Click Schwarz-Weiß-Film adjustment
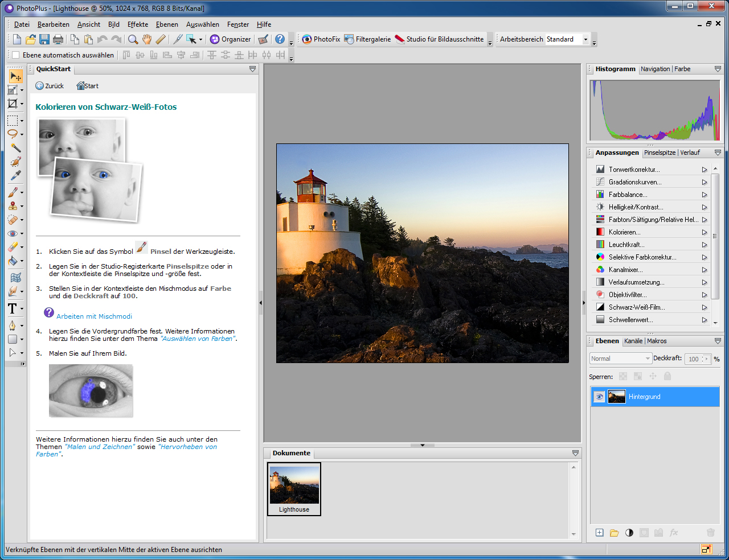729x560 pixels. 636,307
